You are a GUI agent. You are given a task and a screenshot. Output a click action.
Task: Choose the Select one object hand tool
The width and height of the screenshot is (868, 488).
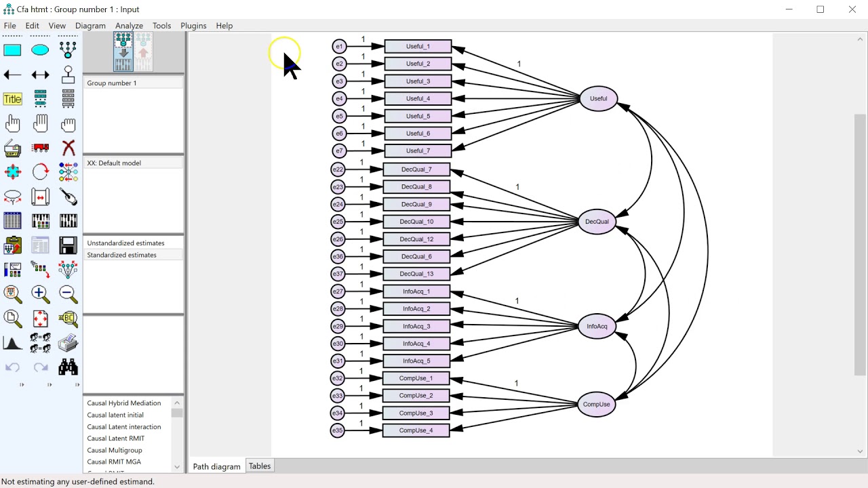pyautogui.click(x=12, y=123)
